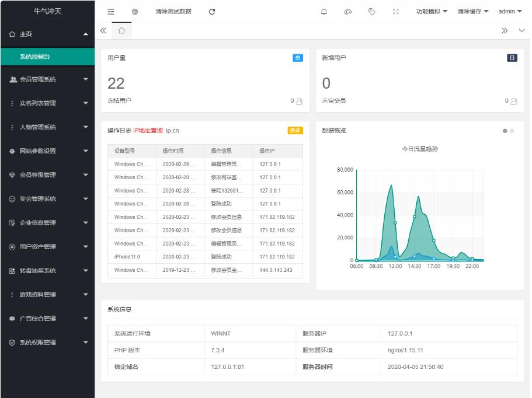Open the notification bell
This screenshot has height=398, width=532.
324,12
